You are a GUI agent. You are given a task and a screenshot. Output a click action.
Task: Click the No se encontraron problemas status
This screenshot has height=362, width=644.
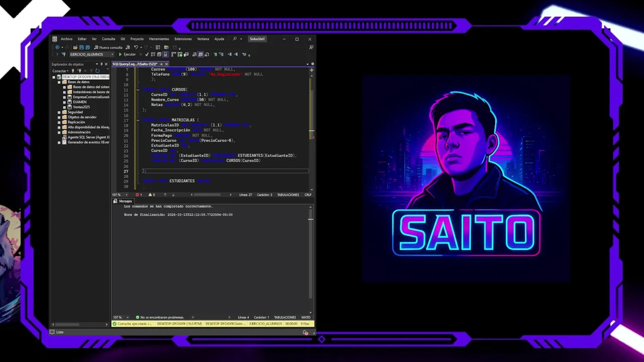(x=159, y=317)
